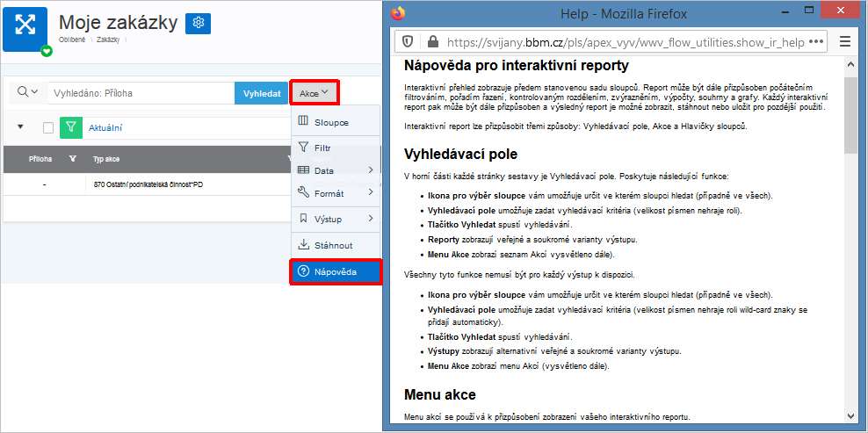This screenshot has height=433, width=868.
Task: Choose Stáhnout in the Akce menu
Action: tap(336, 245)
